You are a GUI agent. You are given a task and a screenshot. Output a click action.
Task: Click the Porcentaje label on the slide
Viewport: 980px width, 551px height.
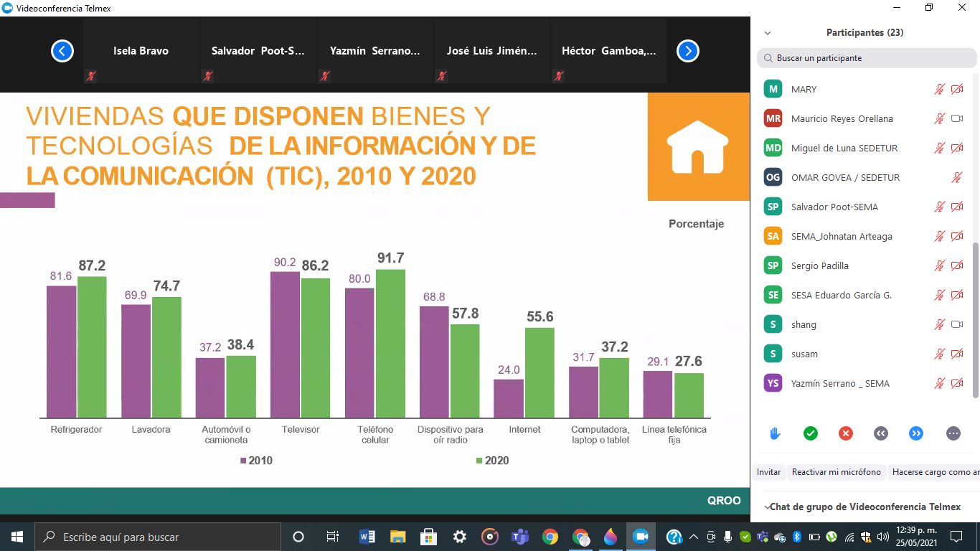pos(696,224)
